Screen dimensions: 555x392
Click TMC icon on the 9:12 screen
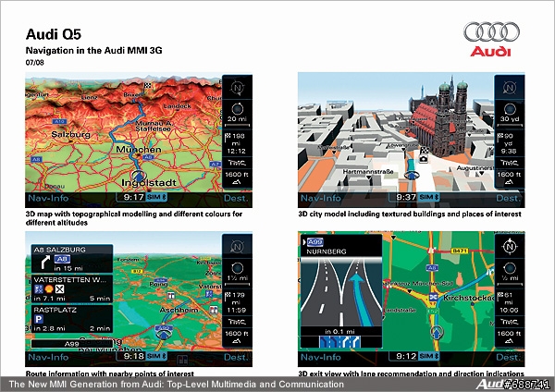pyautogui.click(x=510, y=322)
